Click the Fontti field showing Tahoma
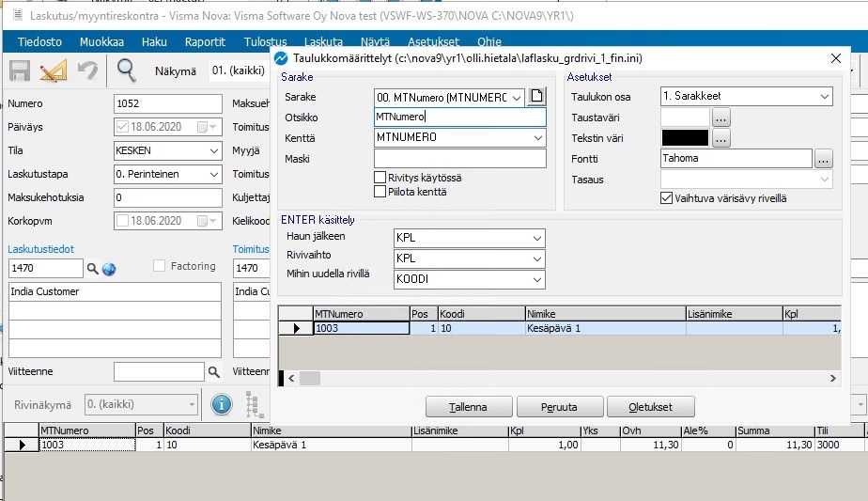 pyautogui.click(x=736, y=159)
